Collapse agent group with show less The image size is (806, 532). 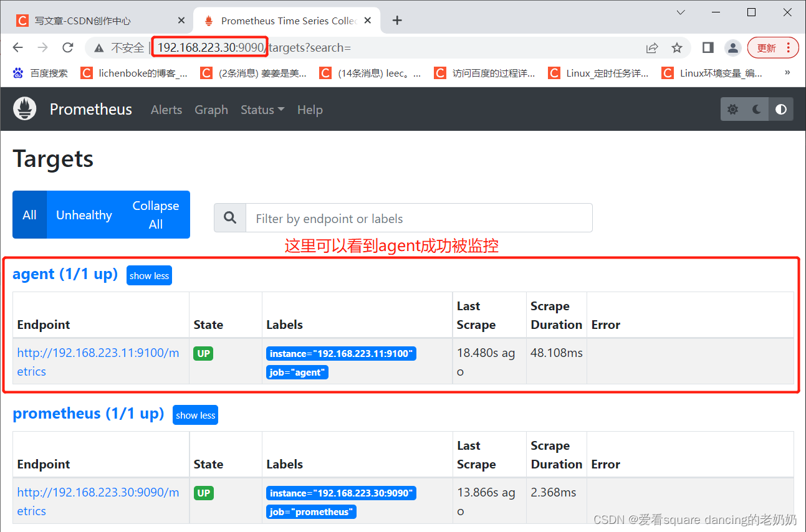149,276
